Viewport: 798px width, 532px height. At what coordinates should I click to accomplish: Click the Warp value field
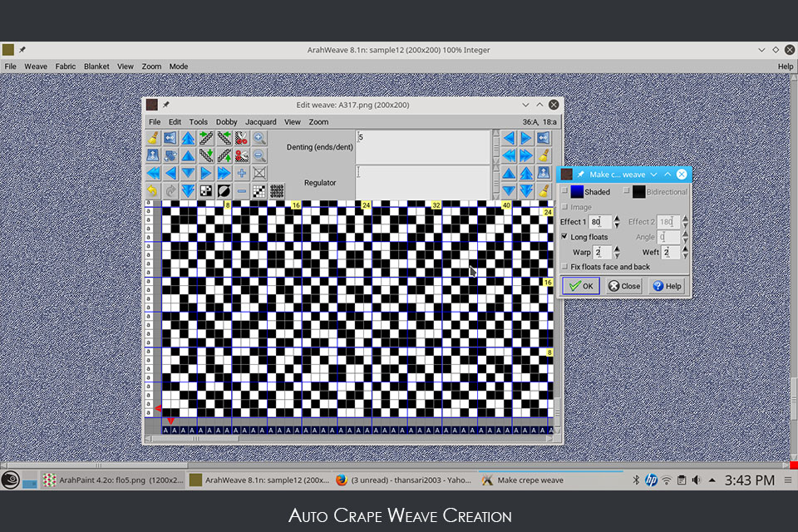(x=603, y=252)
